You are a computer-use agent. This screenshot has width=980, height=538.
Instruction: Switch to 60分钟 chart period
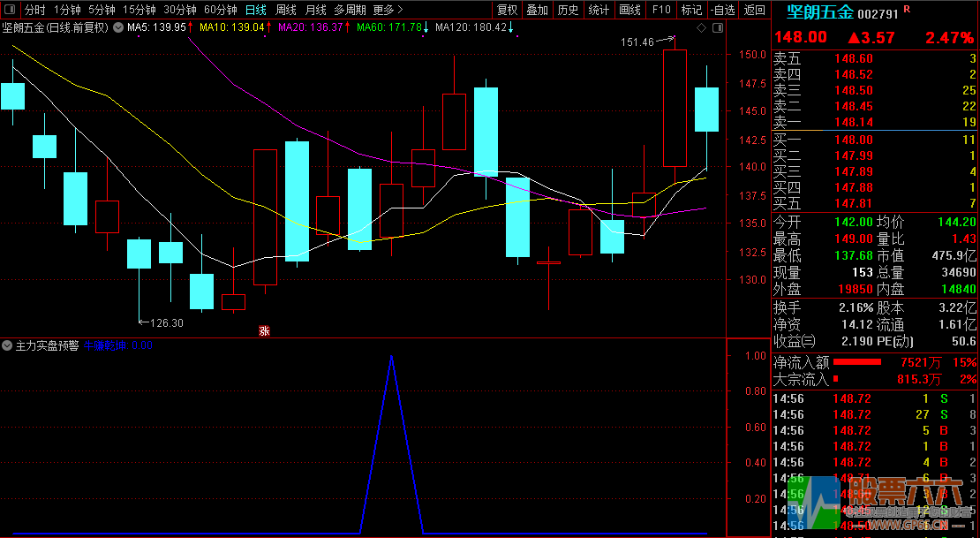[220, 10]
